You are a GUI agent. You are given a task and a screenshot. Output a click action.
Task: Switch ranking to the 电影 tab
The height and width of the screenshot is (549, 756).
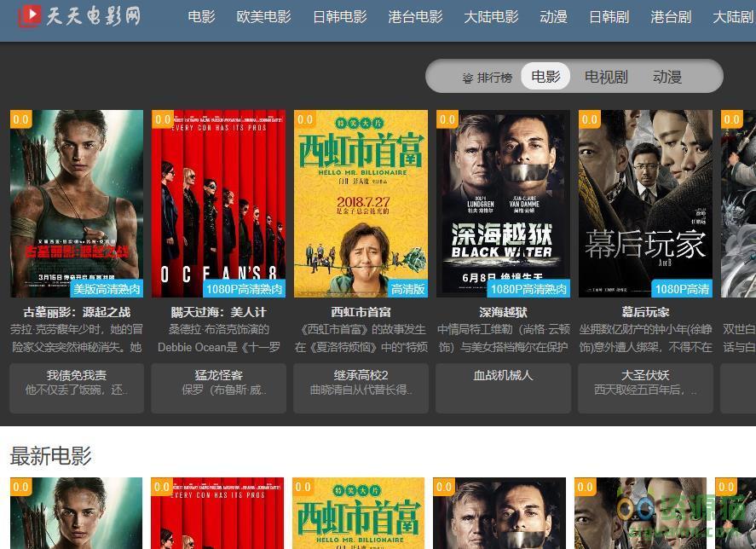pyautogui.click(x=545, y=77)
